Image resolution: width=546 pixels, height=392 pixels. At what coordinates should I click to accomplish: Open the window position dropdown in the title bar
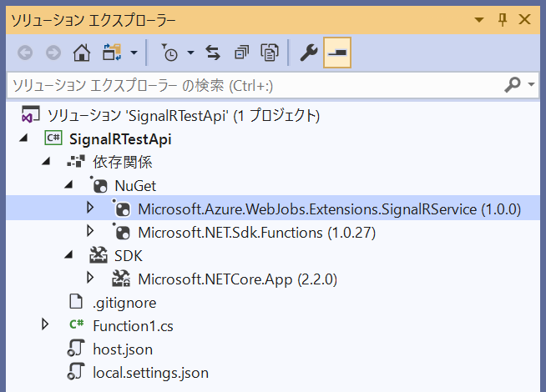(479, 20)
